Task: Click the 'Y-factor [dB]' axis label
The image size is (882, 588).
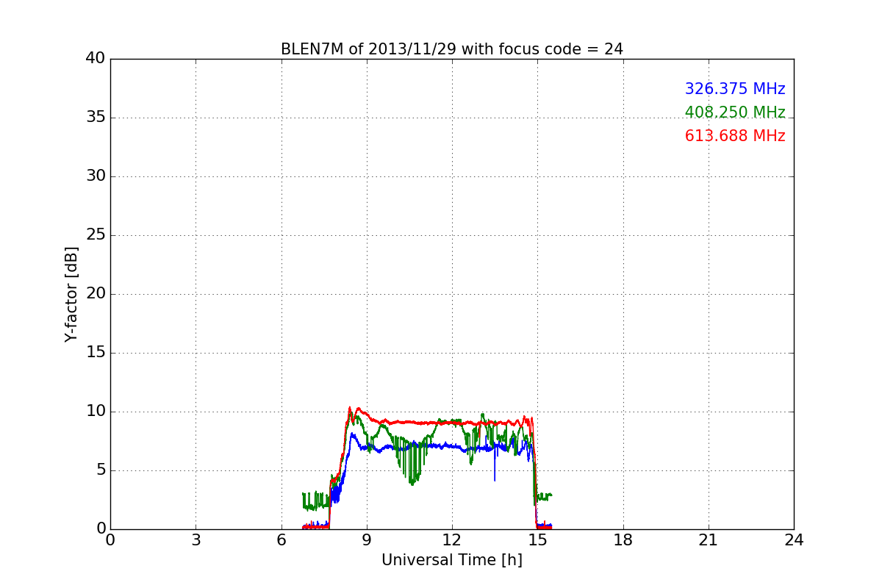Action: [71, 294]
